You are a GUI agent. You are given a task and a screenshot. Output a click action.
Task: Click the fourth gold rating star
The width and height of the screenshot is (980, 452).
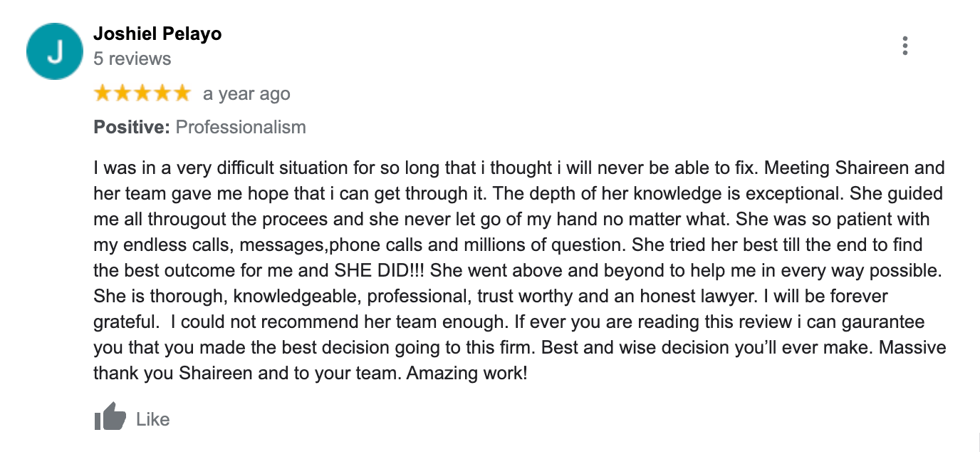tap(162, 93)
